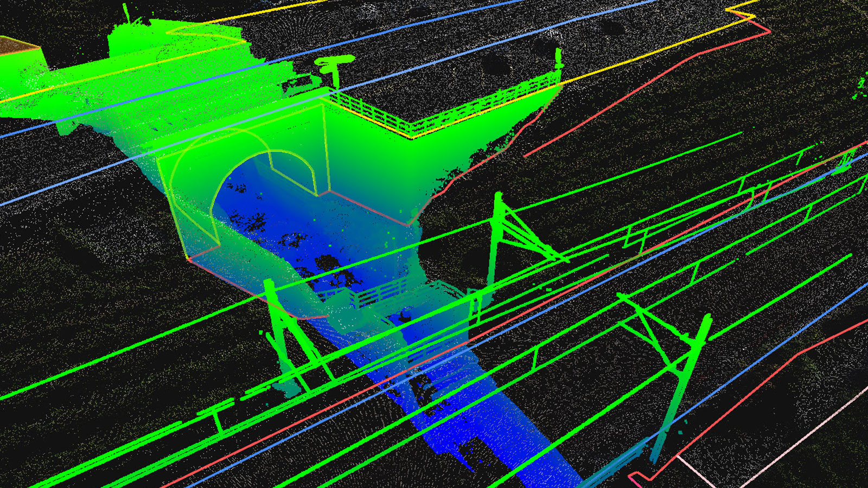Select the vertical corner edge of the tunnel wall
This screenshot has width=868, height=488.
[x=325, y=146]
